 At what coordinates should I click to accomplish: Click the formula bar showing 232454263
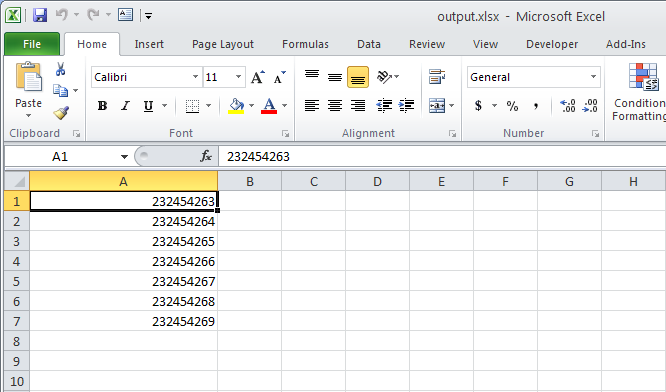(x=442, y=157)
